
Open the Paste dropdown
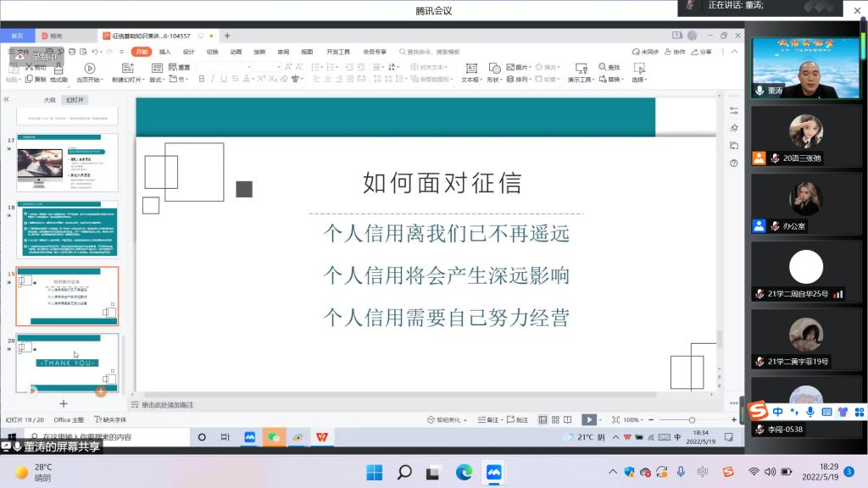[x=13, y=80]
